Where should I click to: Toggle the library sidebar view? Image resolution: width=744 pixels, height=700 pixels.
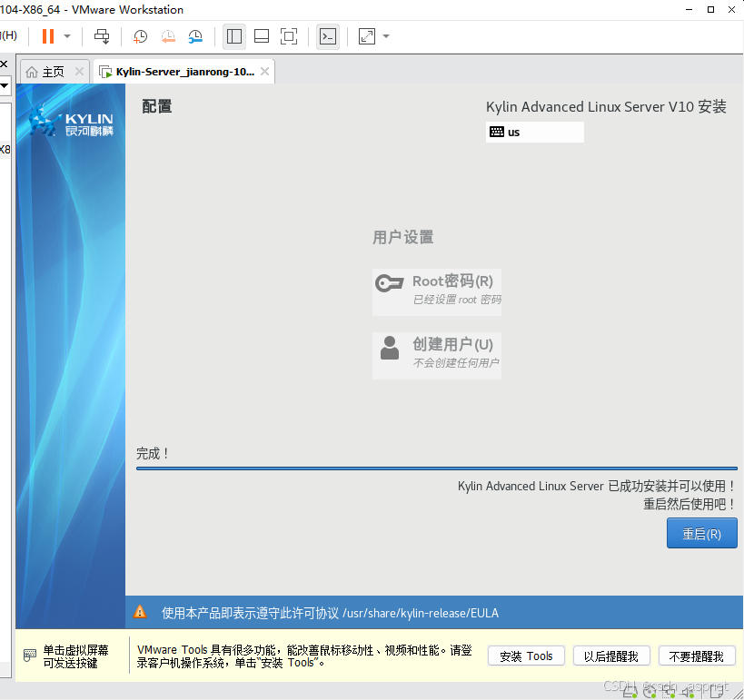tap(234, 36)
